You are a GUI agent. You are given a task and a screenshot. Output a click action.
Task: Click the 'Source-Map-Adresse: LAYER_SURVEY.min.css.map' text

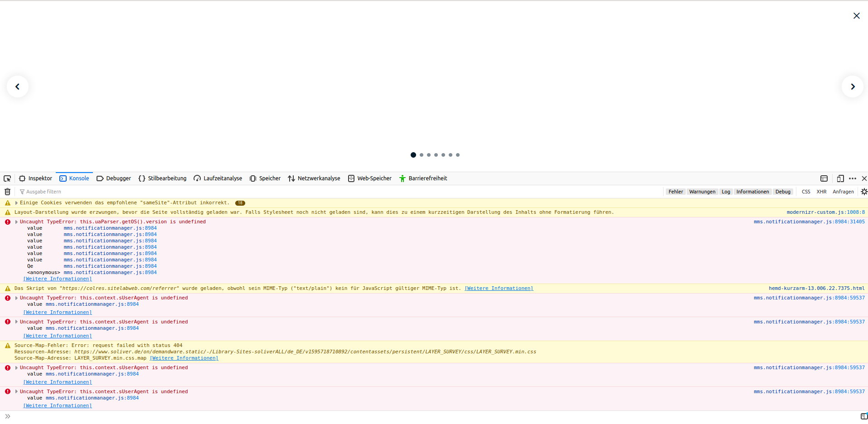80,358
